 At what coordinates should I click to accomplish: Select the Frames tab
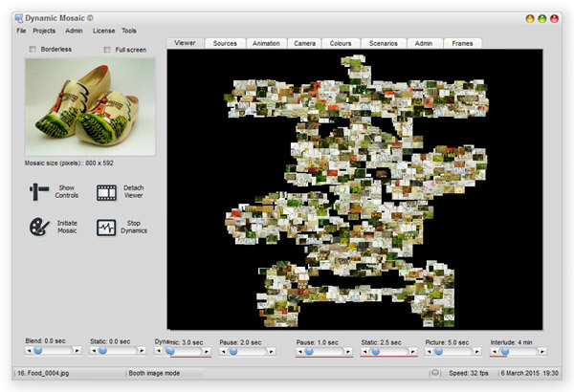462,43
